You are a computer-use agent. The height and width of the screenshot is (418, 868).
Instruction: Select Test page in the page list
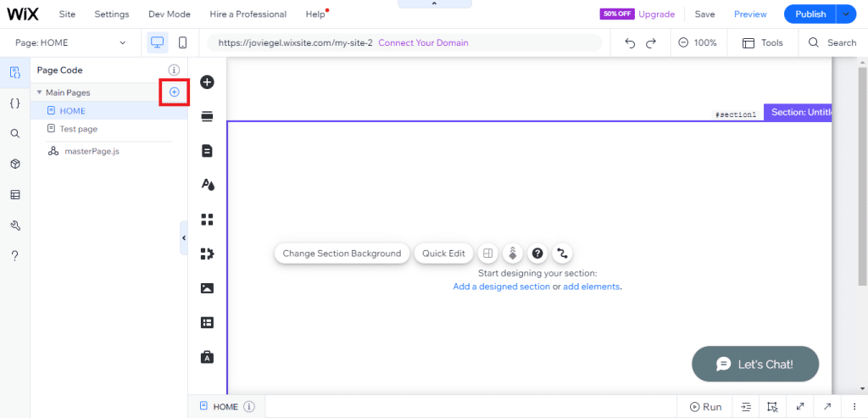point(78,129)
